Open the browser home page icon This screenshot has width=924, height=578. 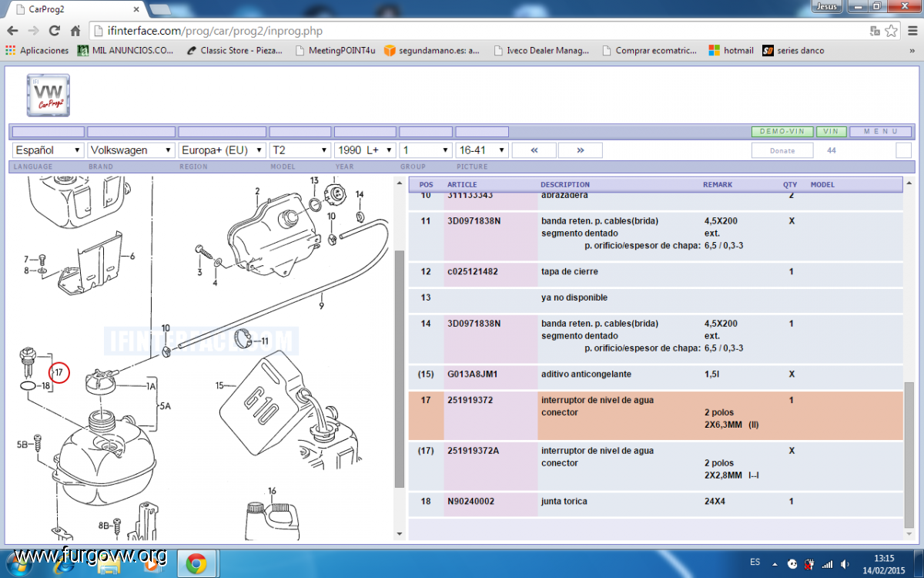pyautogui.click(x=75, y=31)
